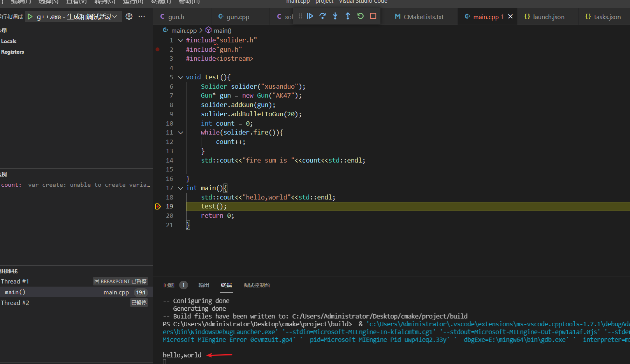The height and width of the screenshot is (364, 630).
Task: Select the count watch expression
Action: coord(76,185)
